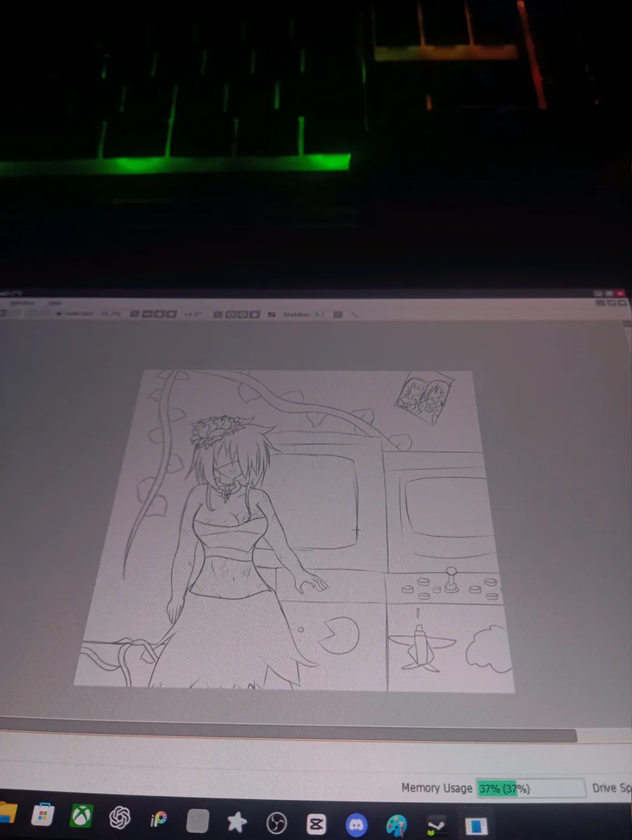Open OBS Studio from the taskbar
632x840 pixels.
(x=277, y=823)
